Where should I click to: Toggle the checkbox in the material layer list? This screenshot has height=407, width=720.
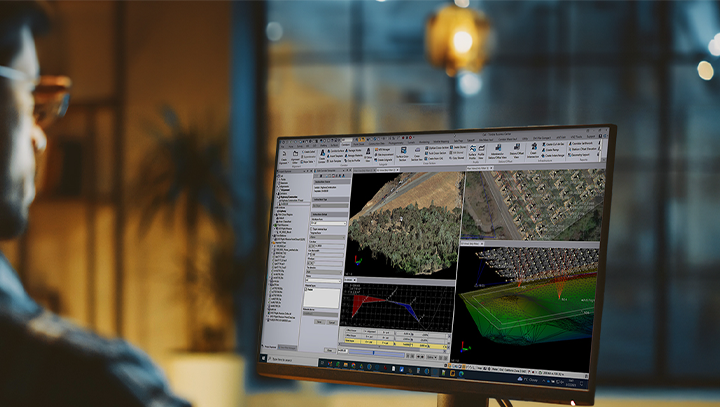(x=306, y=289)
